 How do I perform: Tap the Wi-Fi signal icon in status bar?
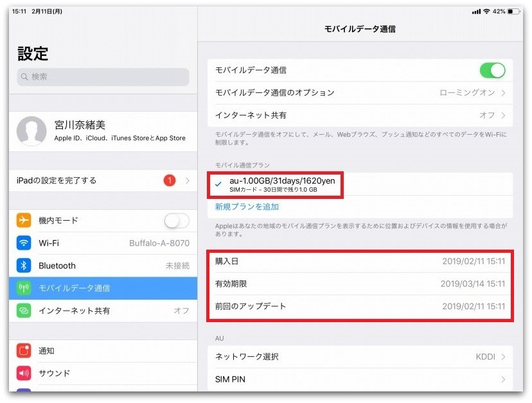coord(486,12)
